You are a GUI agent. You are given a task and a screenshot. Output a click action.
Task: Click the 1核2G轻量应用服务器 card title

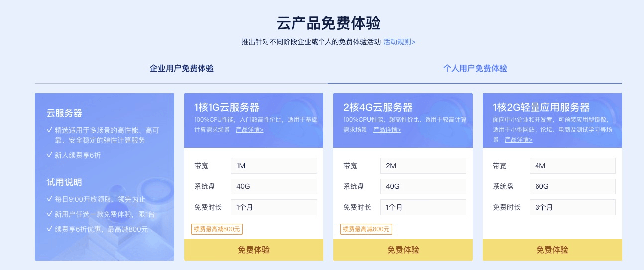point(541,107)
